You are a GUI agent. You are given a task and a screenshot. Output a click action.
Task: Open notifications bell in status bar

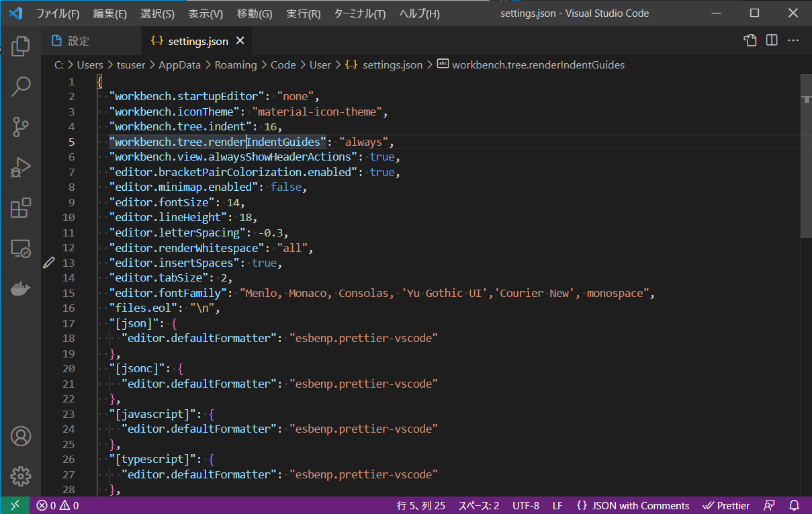tap(794, 505)
